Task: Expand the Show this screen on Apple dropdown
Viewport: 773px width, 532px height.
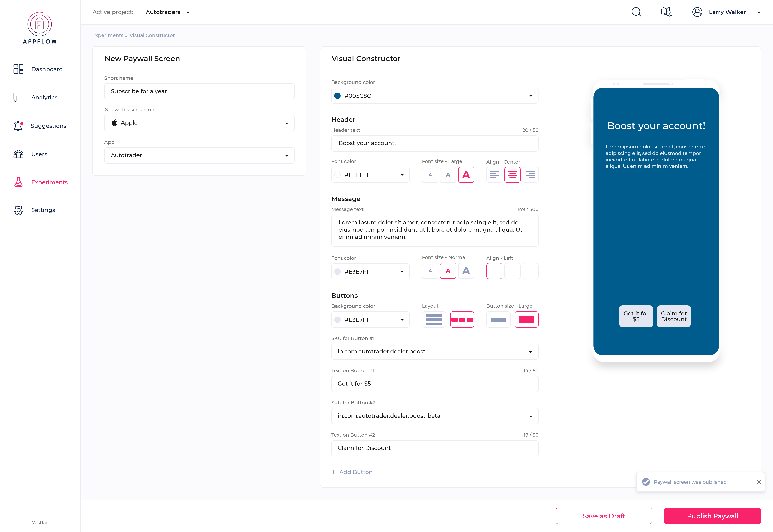Action: 199,123
